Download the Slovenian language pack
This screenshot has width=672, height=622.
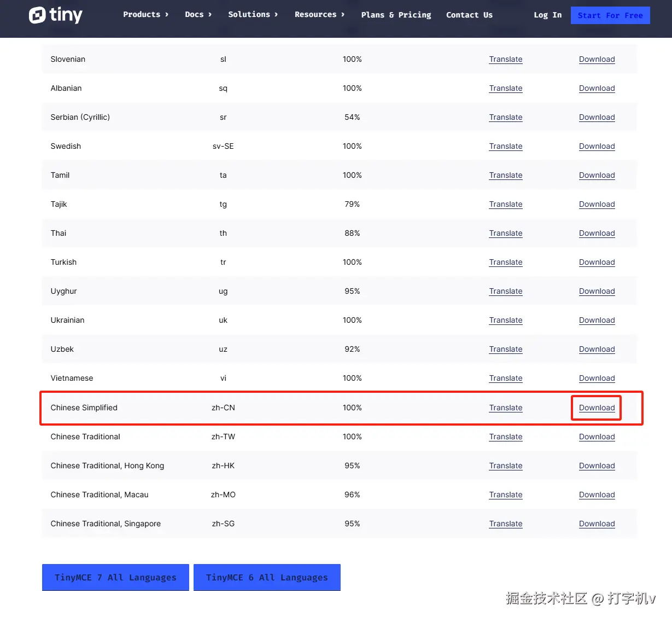coord(597,59)
